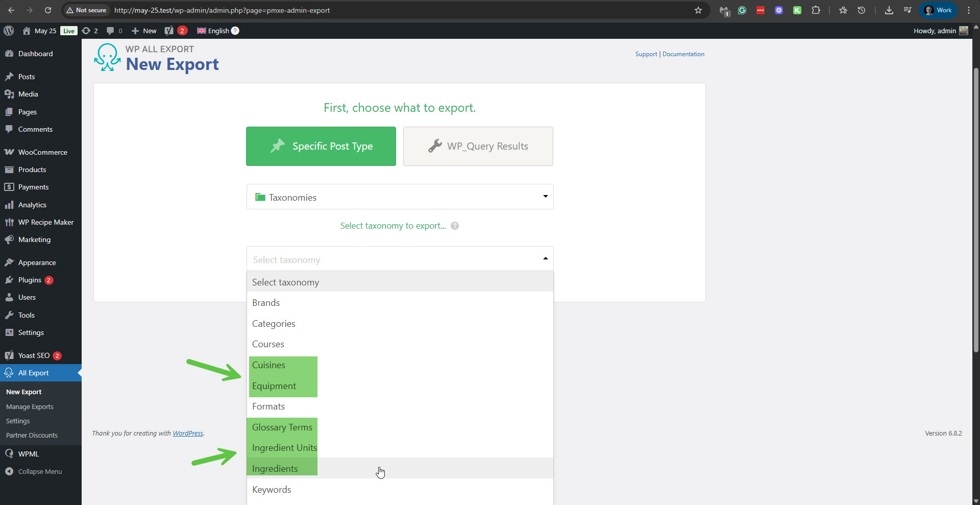Click the Yoast SEO icon in sidebar

pyautogui.click(x=9, y=355)
